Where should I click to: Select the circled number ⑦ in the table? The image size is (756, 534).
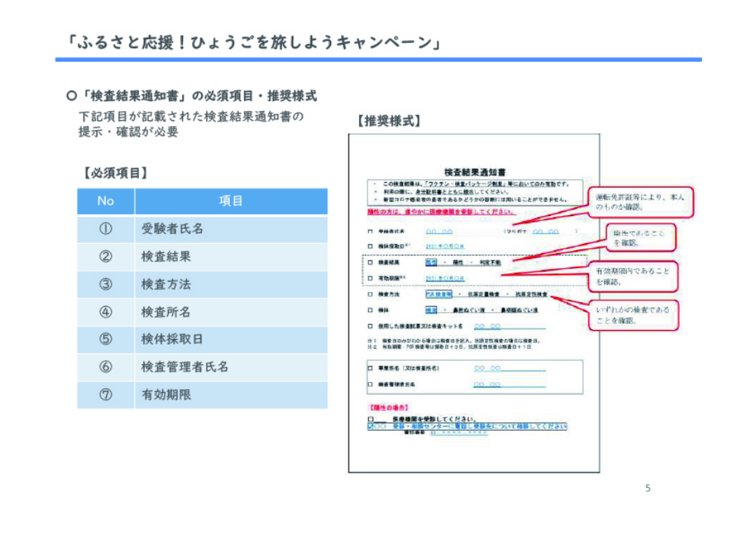tap(106, 395)
